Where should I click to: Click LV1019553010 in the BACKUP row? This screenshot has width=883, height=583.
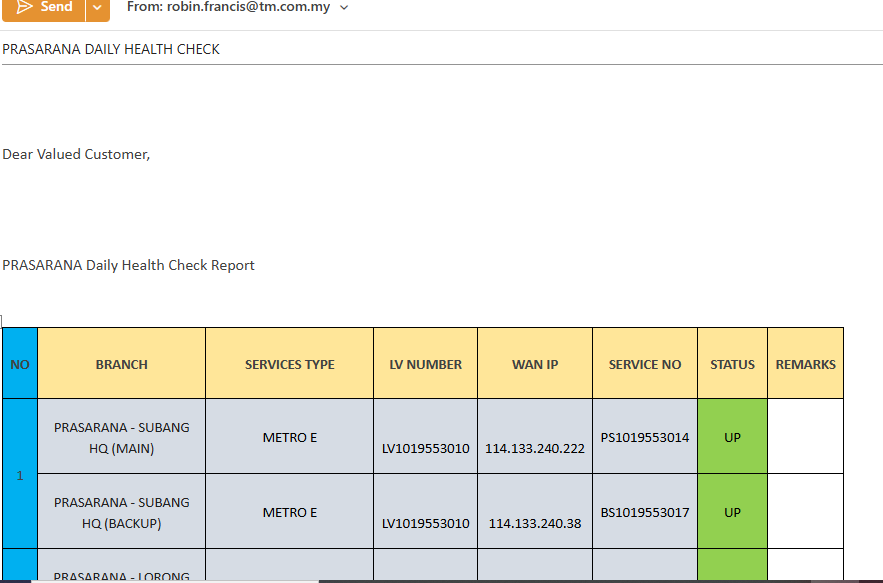pos(426,523)
